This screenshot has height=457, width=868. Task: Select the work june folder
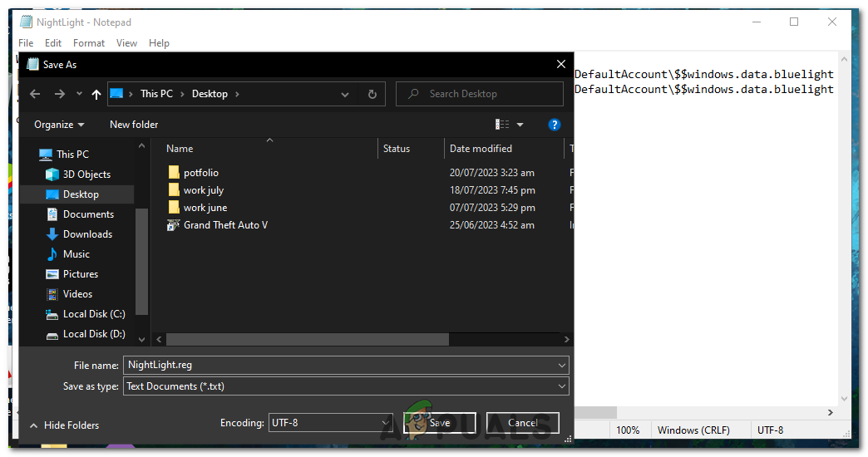click(x=205, y=208)
